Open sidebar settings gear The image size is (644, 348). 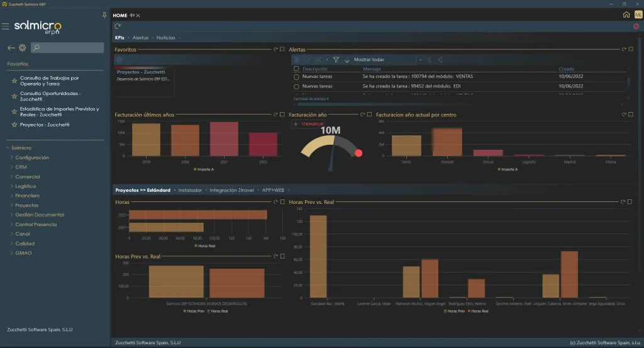22,48
